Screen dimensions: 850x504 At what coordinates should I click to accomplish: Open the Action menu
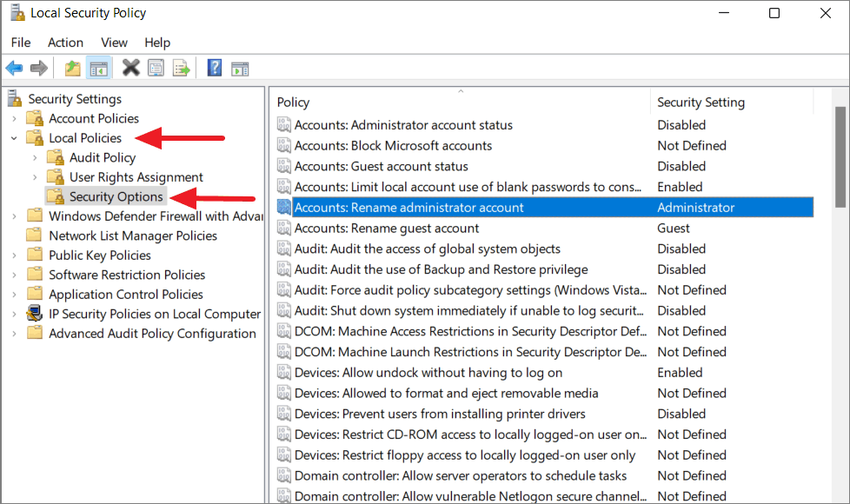click(65, 43)
